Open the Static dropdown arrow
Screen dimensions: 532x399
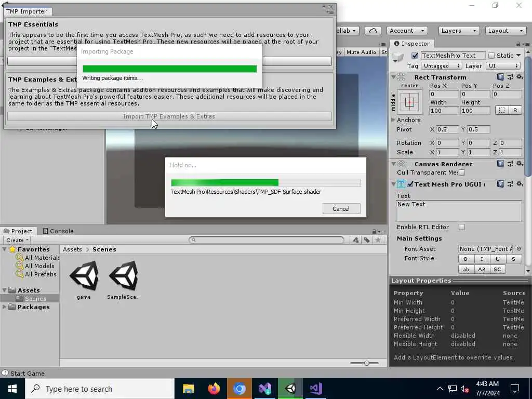click(x=518, y=55)
